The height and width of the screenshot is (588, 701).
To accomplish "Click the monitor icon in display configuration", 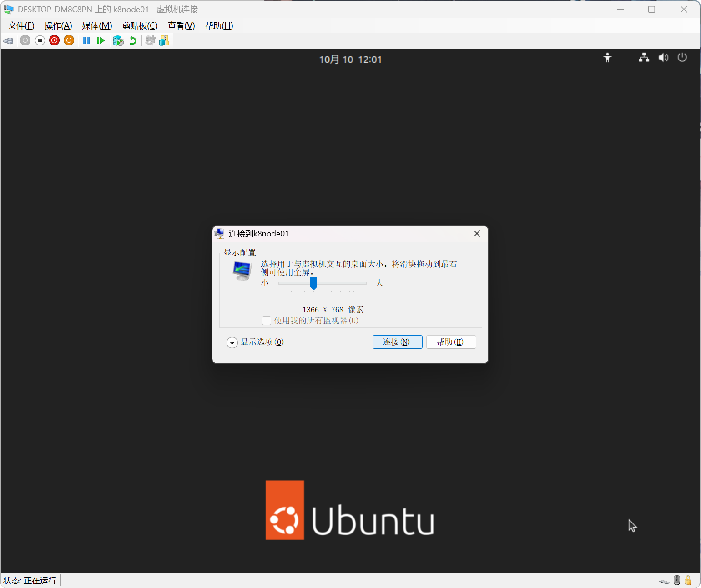I will pos(242,271).
